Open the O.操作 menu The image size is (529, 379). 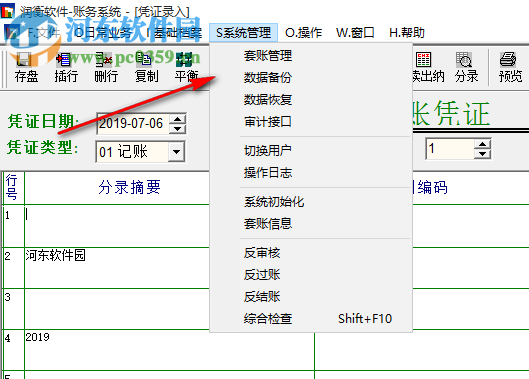coord(303,33)
